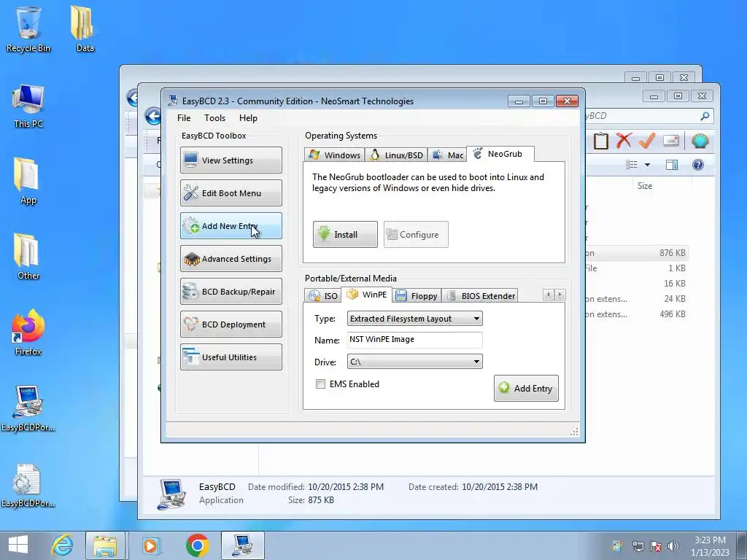This screenshot has height=560, width=747.
Task: Open the File menu in EasyBCD
Action: 184,118
